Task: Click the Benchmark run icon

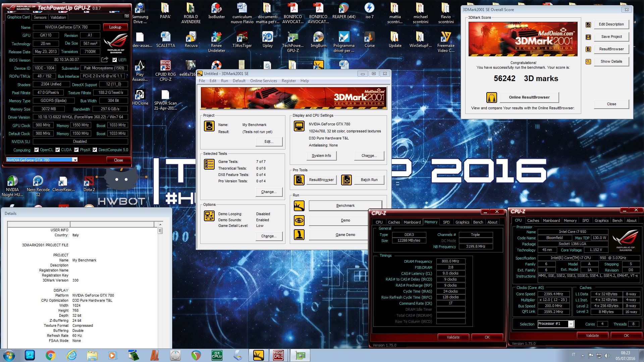Action: (299, 206)
